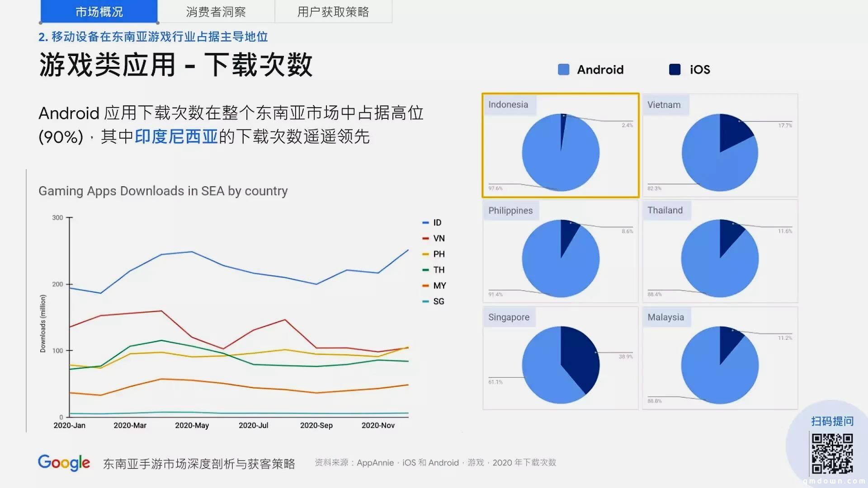Click the 资料来源 AppAnnie source note
The height and width of the screenshot is (488, 868).
pos(435,463)
